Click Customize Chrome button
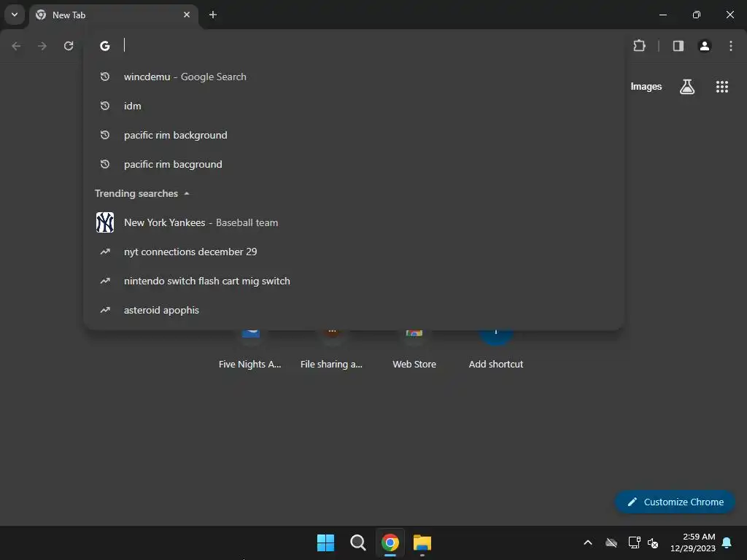Viewport: 747px width, 560px height. pyautogui.click(x=675, y=502)
